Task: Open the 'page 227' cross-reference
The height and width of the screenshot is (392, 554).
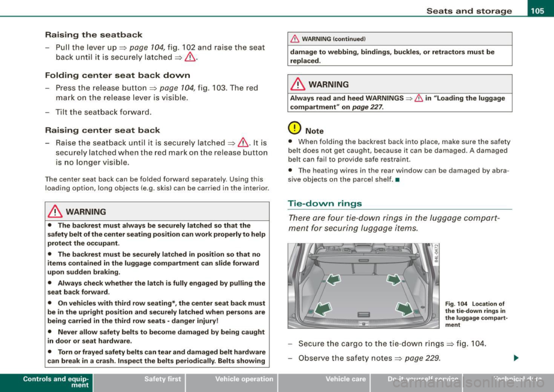Action: (x=368, y=107)
